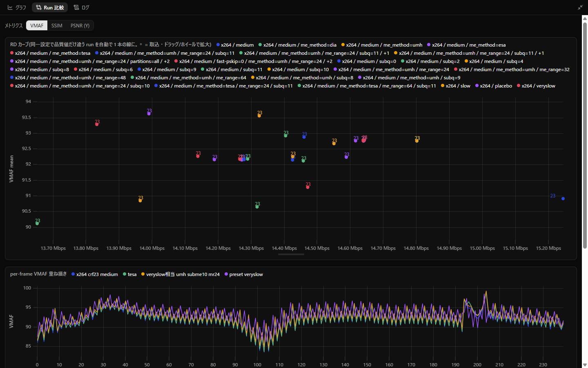Viewport: 588px width, 368px height.
Task: Click the 'VMAF mean' y-axis title
Action: click(11, 168)
